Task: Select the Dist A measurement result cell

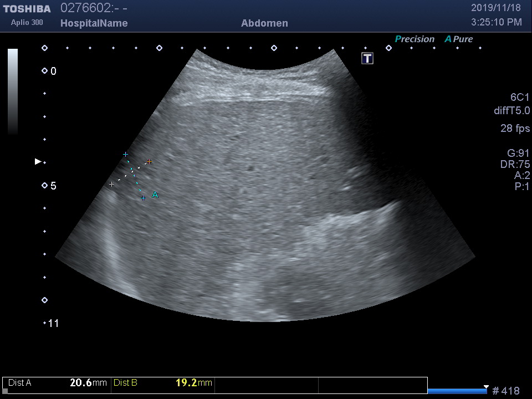Action: tap(57, 383)
